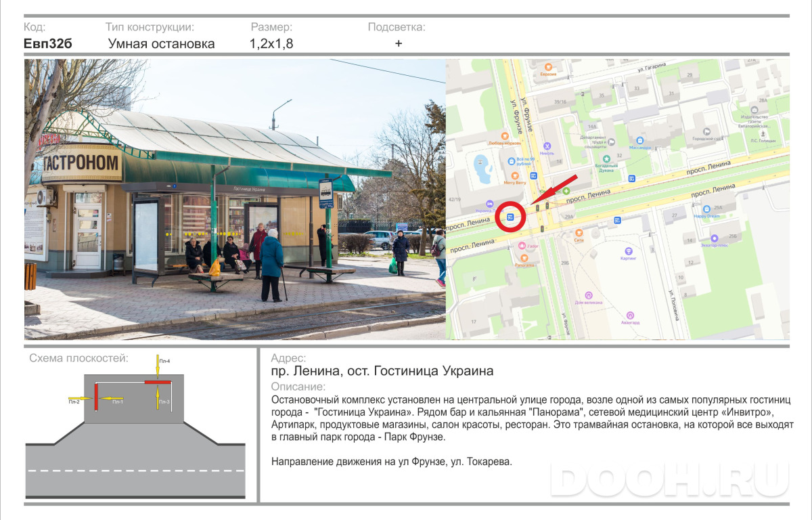The height and width of the screenshot is (520, 812).
Task: Open the tram stop photograph
Action: coord(235,199)
